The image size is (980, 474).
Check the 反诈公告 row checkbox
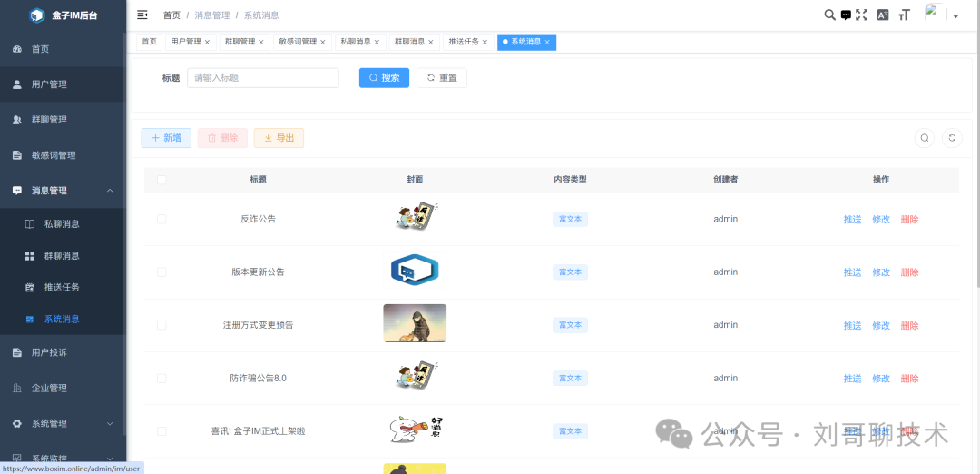point(162,219)
